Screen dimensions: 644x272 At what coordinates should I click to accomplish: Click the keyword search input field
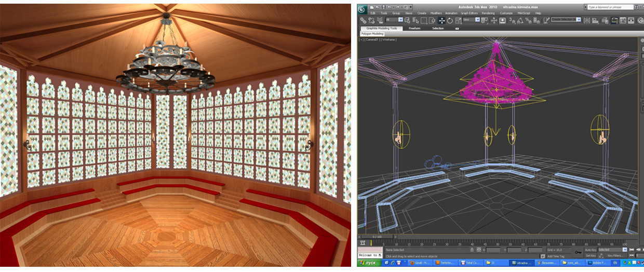pyautogui.click(x=611, y=7)
